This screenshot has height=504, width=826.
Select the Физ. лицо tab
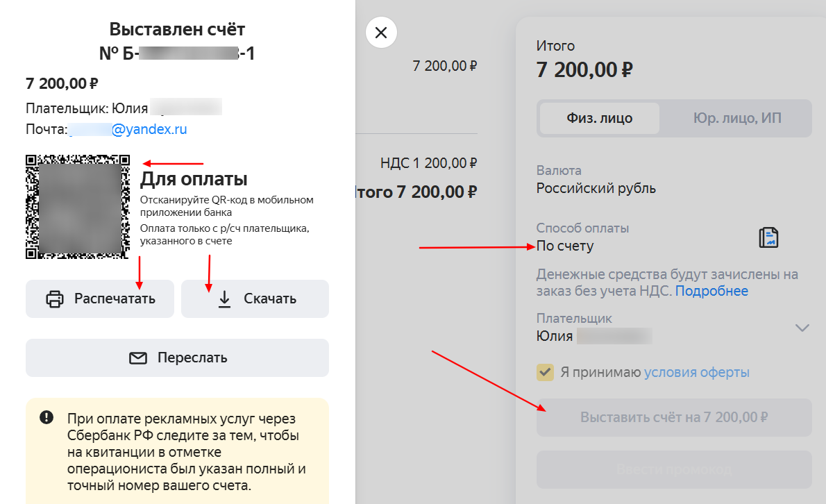(x=599, y=118)
